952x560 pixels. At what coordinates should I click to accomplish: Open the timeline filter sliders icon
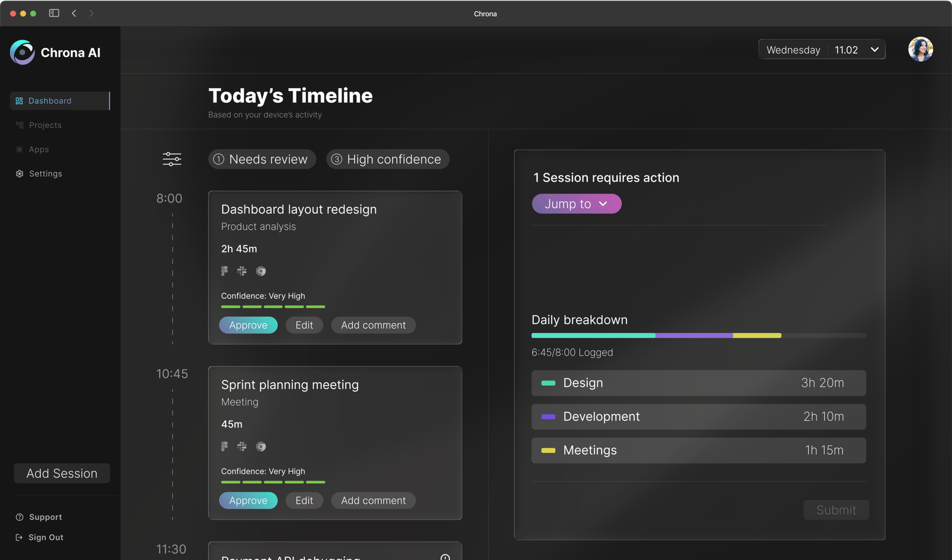pyautogui.click(x=172, y=159)
